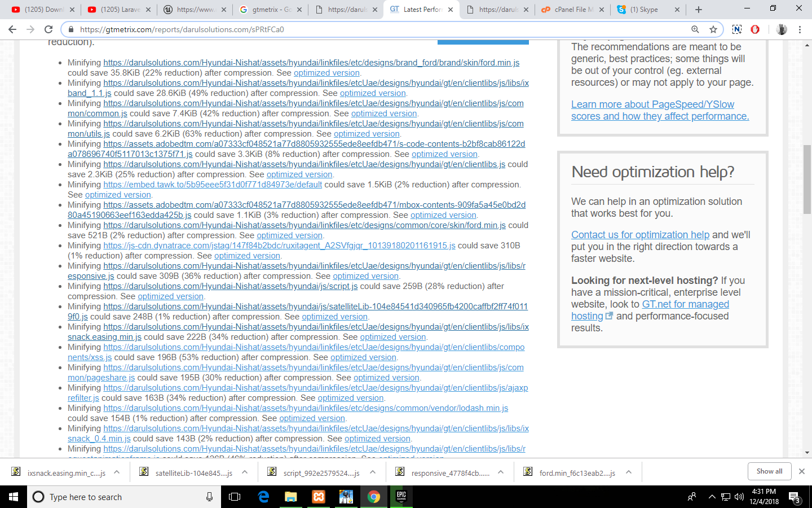Expand options for ford.min_f6c13eab2 download
This screenshot has width=812, height=508.
pyautogui.click(x=629, y=472)
